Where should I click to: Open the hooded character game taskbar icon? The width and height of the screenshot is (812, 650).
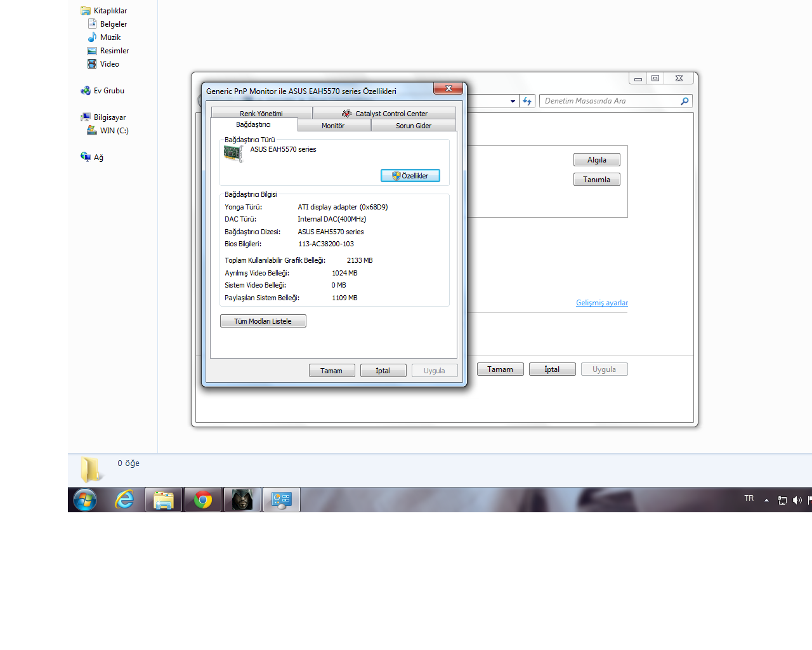242,500
